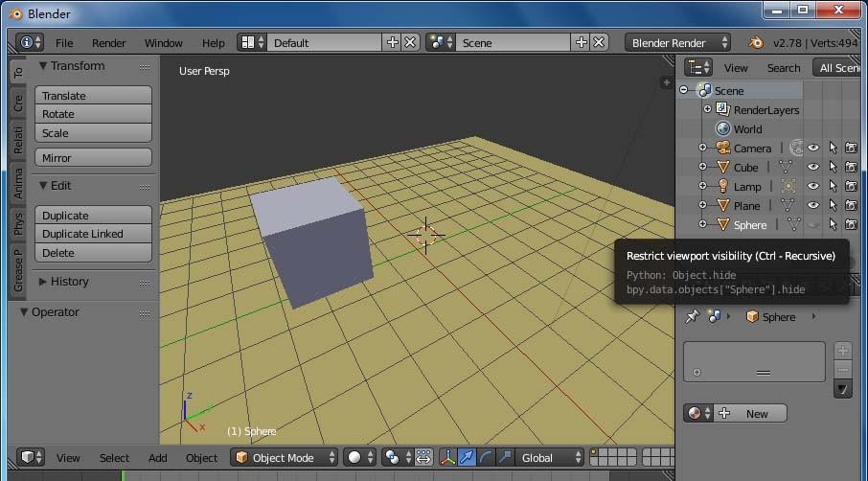868x481 pixels.
Task: Expand the Cube node in outliner
Action: pyautogui.click(x=702, y=167)
